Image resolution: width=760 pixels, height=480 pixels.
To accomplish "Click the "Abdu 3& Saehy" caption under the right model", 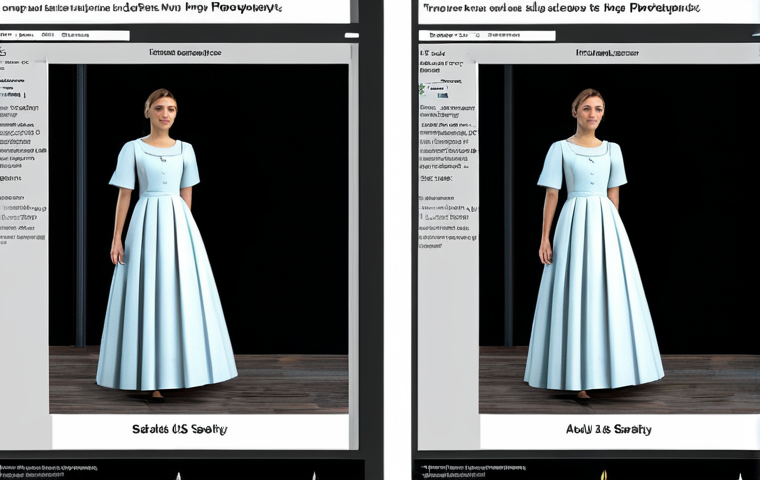I will point(609,429).
